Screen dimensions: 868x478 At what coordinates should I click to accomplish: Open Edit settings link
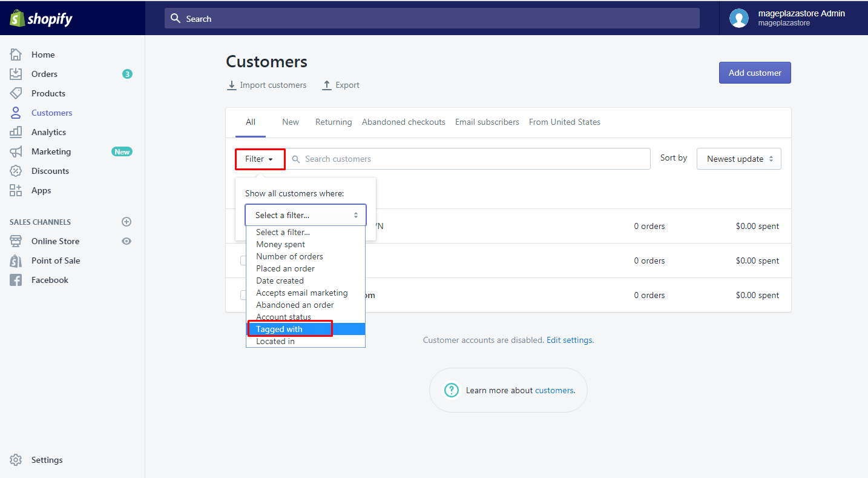pyautogui.click(x=569, y=340)
